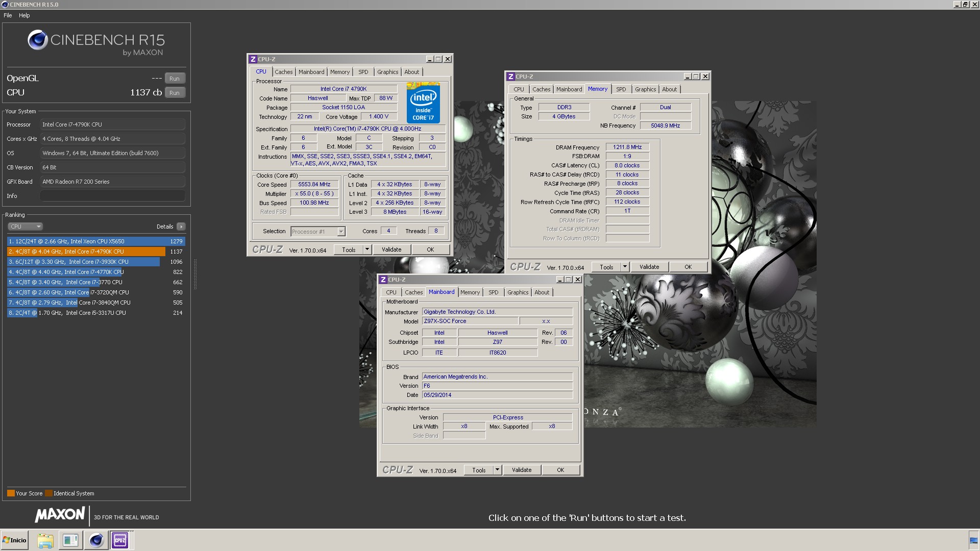Image resolution: width=980 pixels, height=551 pixels.
Task: Close the CPU-Z memory window
Action: click(705, 77)
